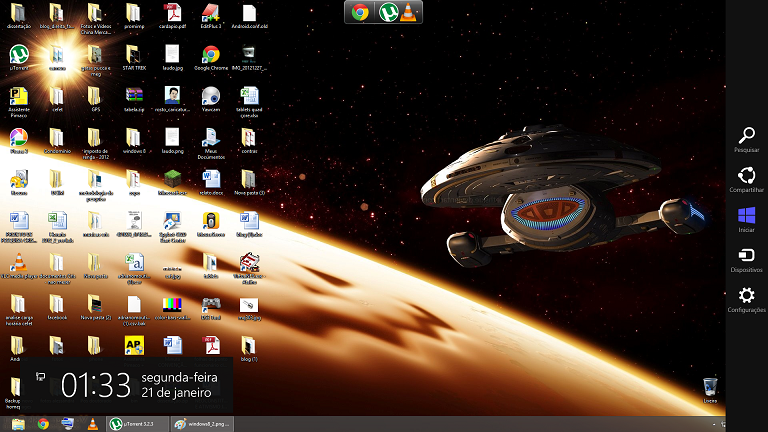Open the tablets quad core spreadsheet
This screenshot has width=768, height=432.
249,102
